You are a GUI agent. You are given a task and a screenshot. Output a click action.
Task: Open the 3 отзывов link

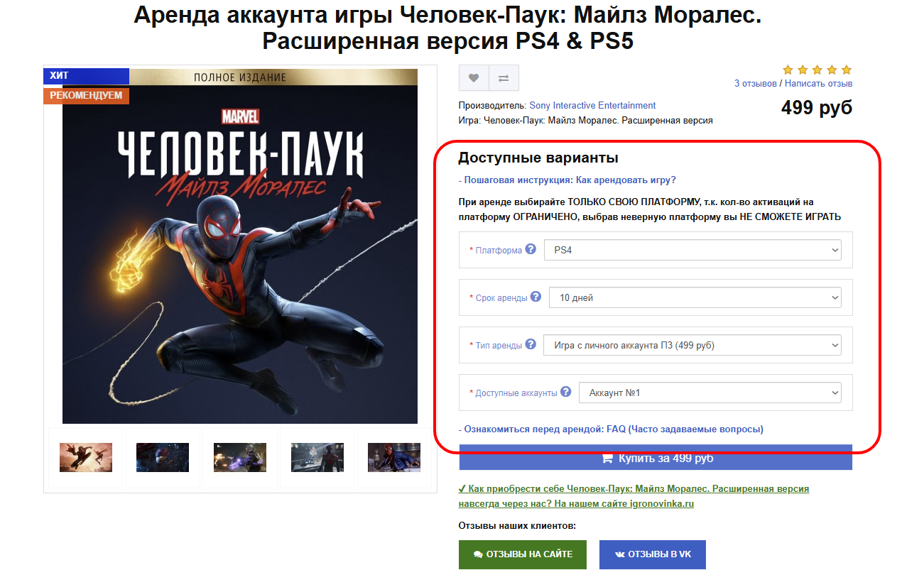tap(755, 84)
